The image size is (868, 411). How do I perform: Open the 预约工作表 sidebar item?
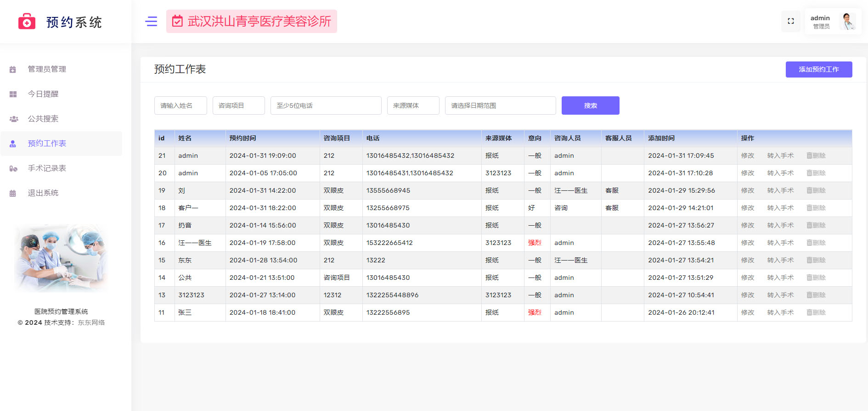tap(47, 144)
